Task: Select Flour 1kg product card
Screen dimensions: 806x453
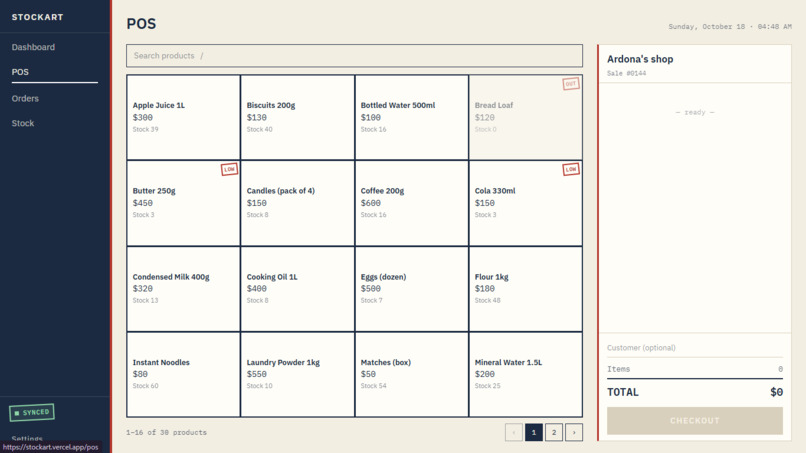Action: [x=525, y=289]
